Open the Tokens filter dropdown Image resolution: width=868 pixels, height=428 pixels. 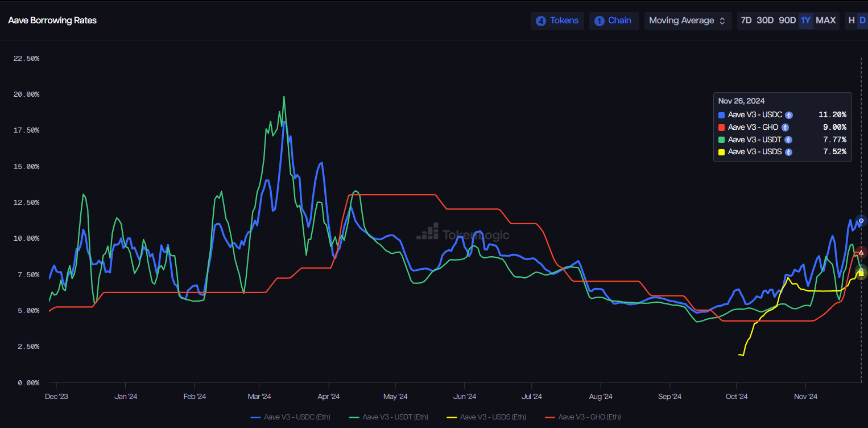[557, 20]
